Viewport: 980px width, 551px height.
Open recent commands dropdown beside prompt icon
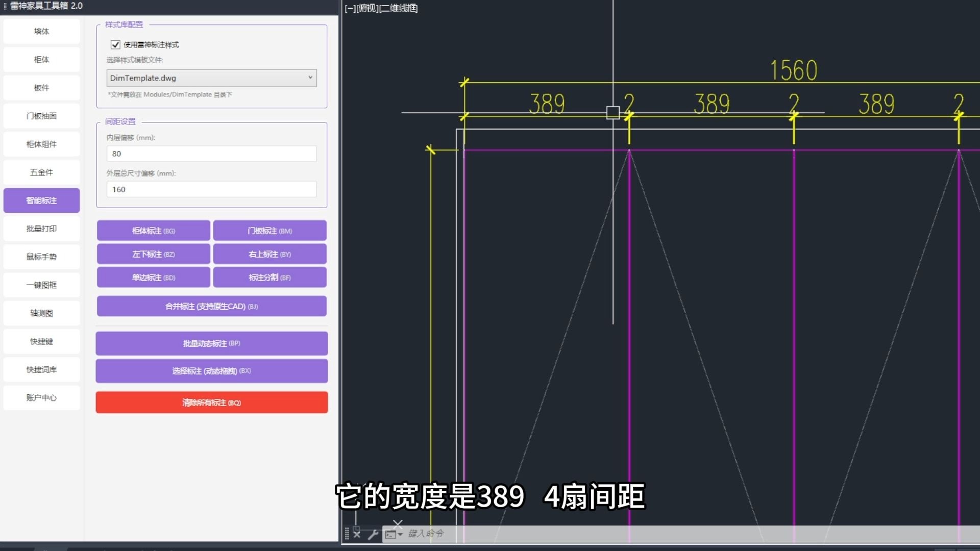[400, 534]
